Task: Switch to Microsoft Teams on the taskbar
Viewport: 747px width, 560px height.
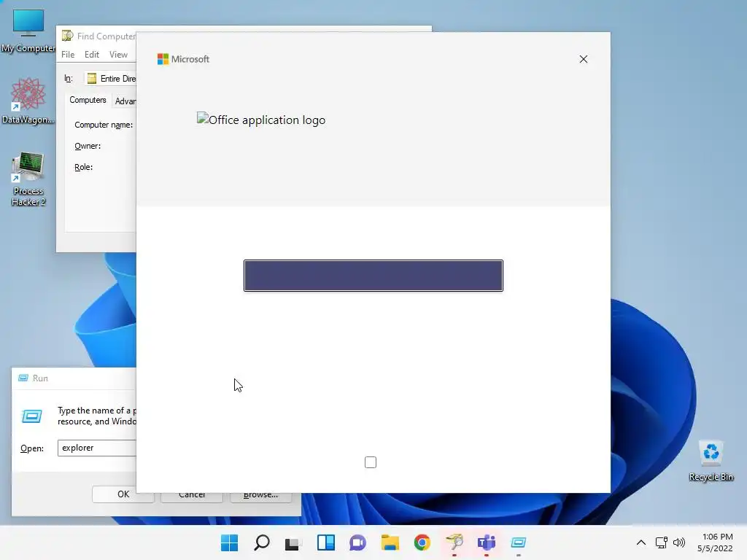Action: coord(487,542)
